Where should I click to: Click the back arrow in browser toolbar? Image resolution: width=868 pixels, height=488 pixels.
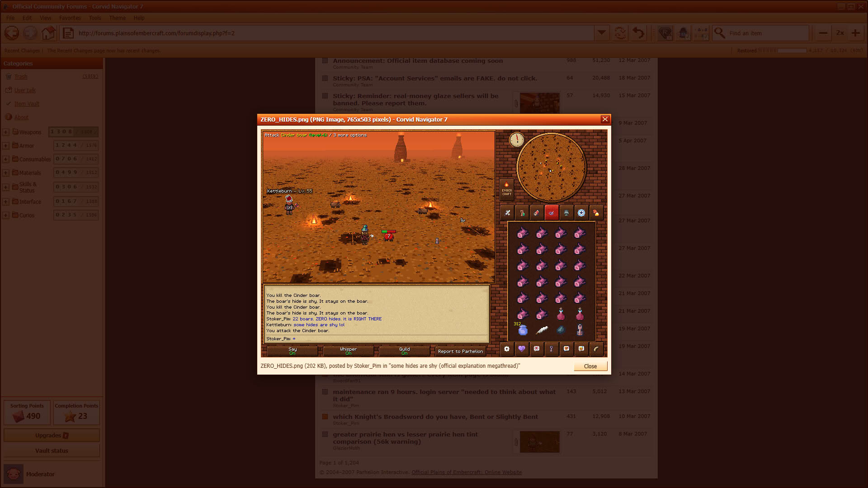[x=12, y=33]
